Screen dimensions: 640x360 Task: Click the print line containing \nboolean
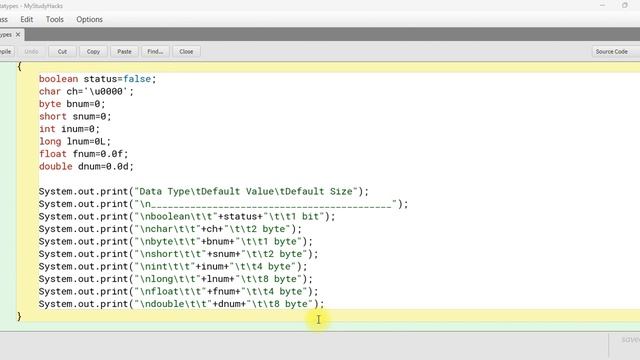coord(187,216)
